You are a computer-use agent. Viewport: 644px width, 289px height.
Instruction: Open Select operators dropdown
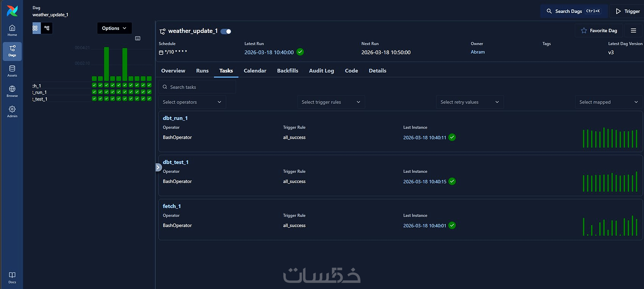(x=192, y=102)
